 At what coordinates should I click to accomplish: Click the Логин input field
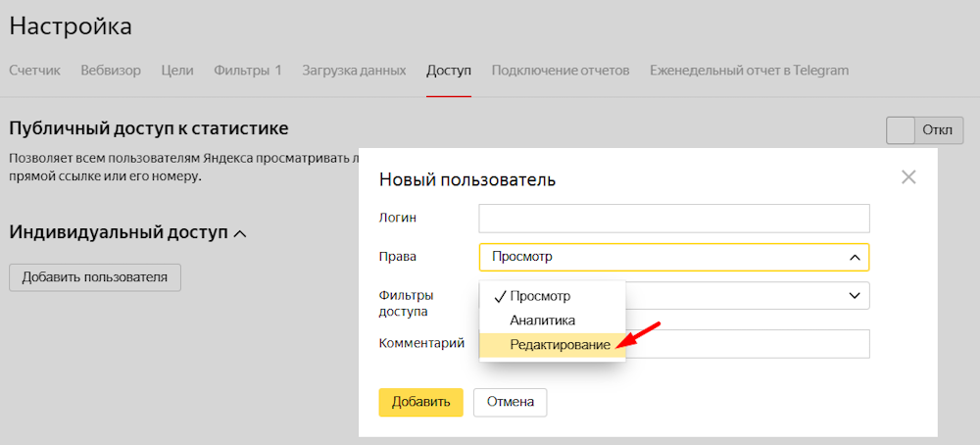673,218
